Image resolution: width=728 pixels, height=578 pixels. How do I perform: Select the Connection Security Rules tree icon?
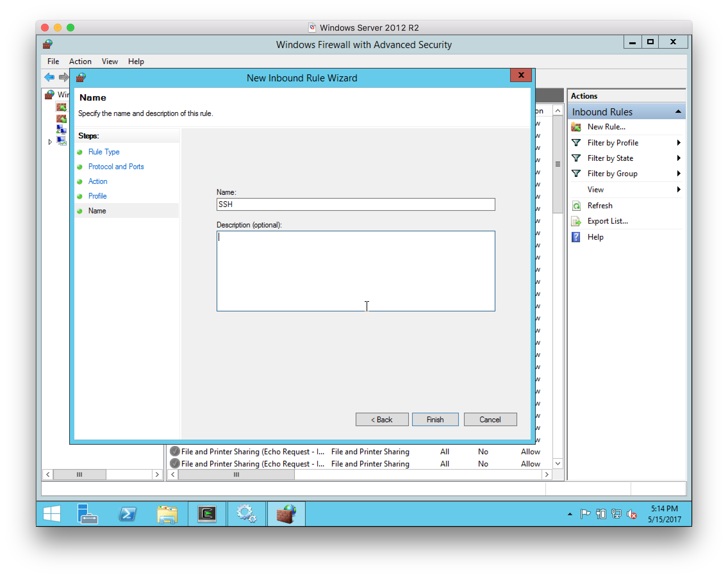point(62,129)
